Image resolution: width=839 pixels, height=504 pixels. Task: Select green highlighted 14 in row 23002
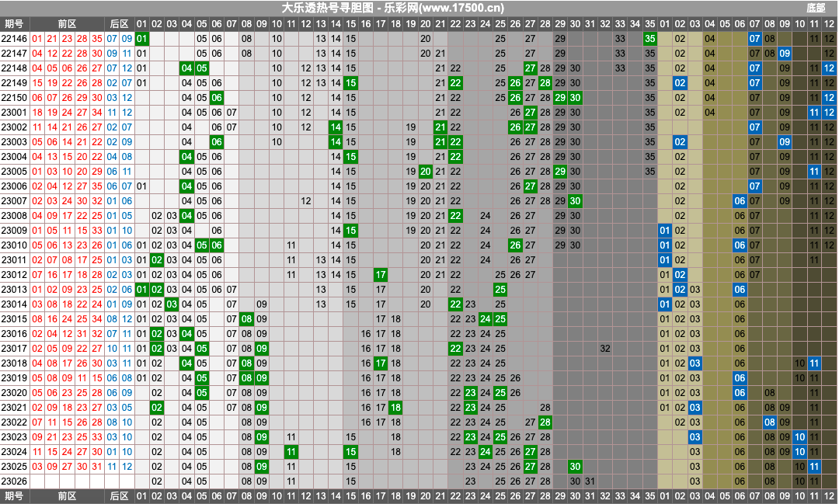click(336, 127)
